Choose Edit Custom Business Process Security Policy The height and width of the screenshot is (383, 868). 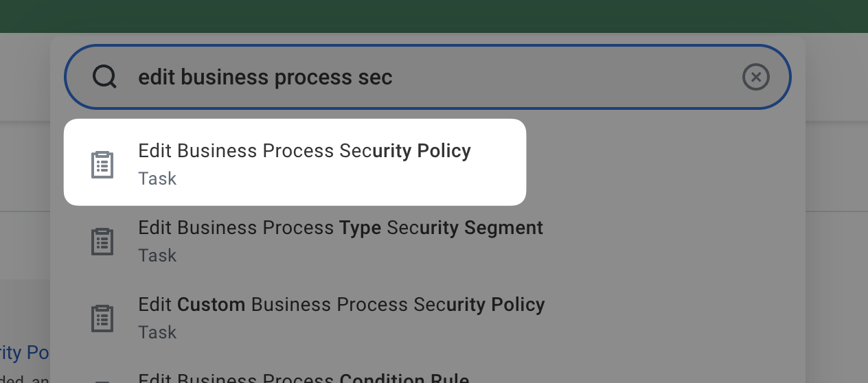pos(341,305)
